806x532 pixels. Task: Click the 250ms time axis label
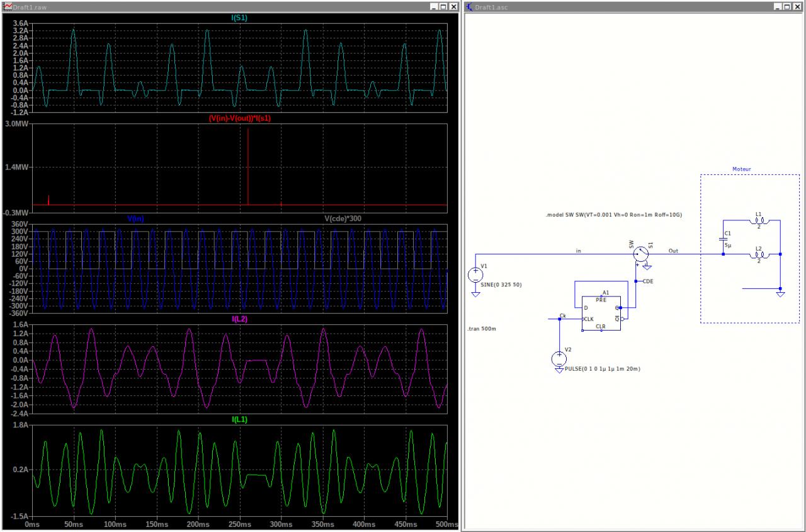click(239, 524)
